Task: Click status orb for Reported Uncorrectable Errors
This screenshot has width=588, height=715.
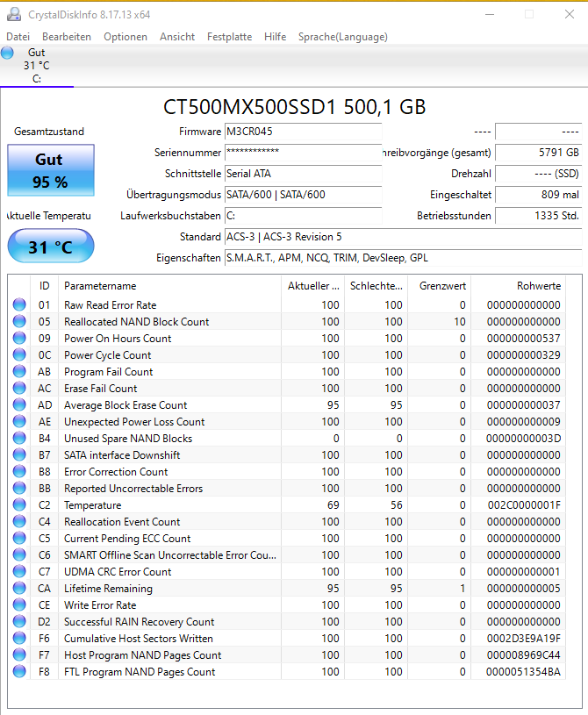Action: (19, 488)
